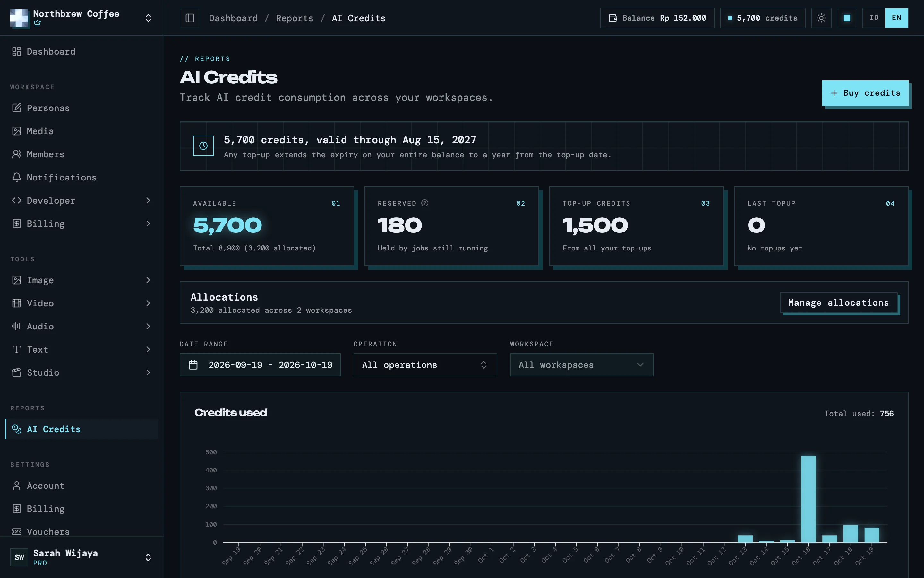Viewport: 924px width, 578px height.
Task: Expand the Image tools chevron
Action: tap(148, 280)
